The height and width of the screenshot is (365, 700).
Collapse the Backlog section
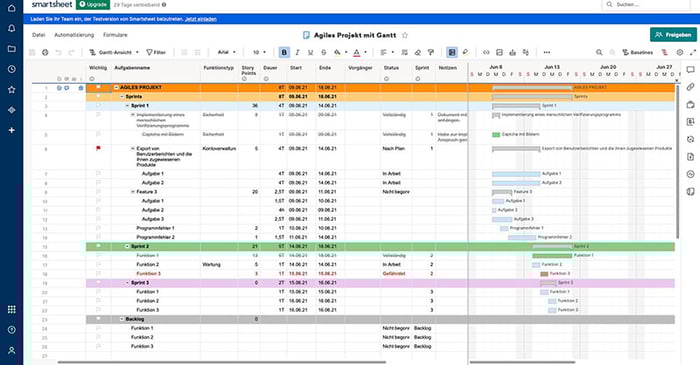click(x=122, y=319)
